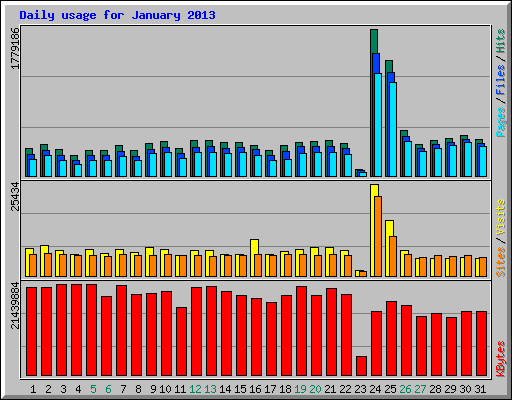Click day label 24 on x-axis
The image size is (512, 400).
point(375,389)
